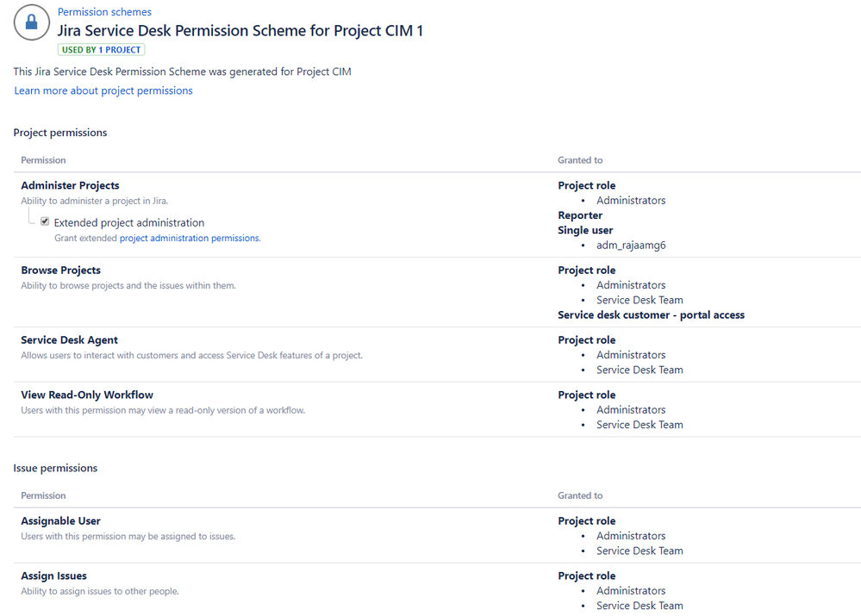The image size is (861, 616).
Task: Open Learn more about project permissions link
Action: (103, 90)
